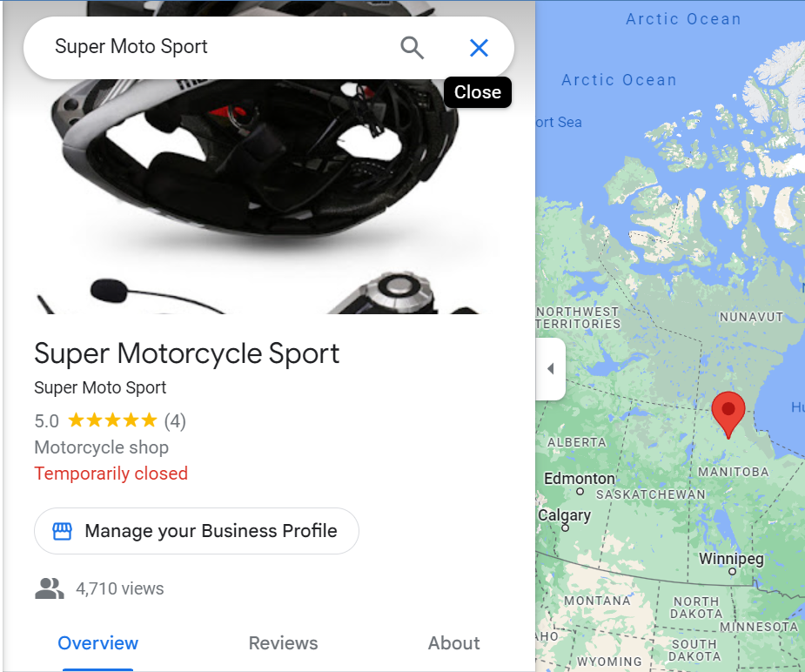Click the storefront icon in Business Profile button

(63, 531)
